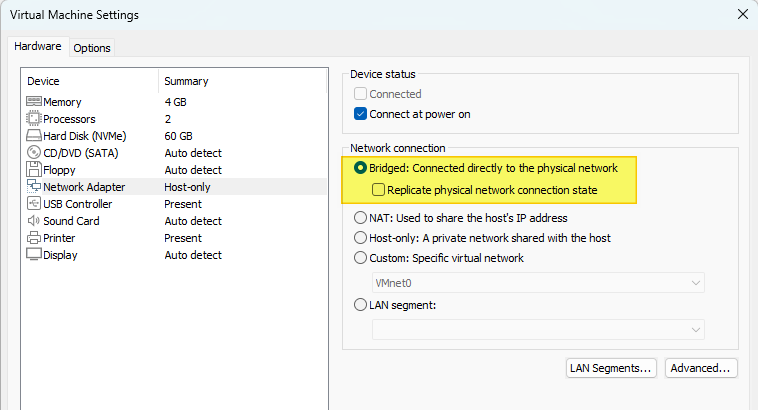Click CD/DVD's Auto detect summary

click(x=193, y=153)
